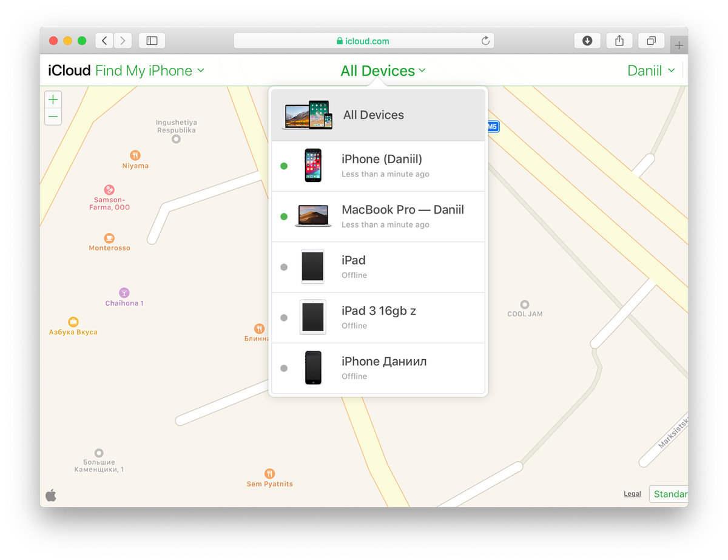Click the M5 highway shield

tap(493, 127)
